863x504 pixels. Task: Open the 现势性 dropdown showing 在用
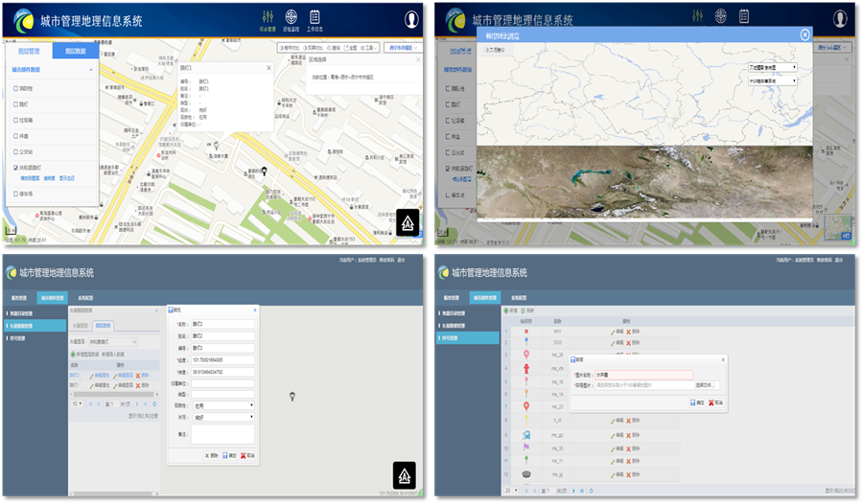pos(222,405)
